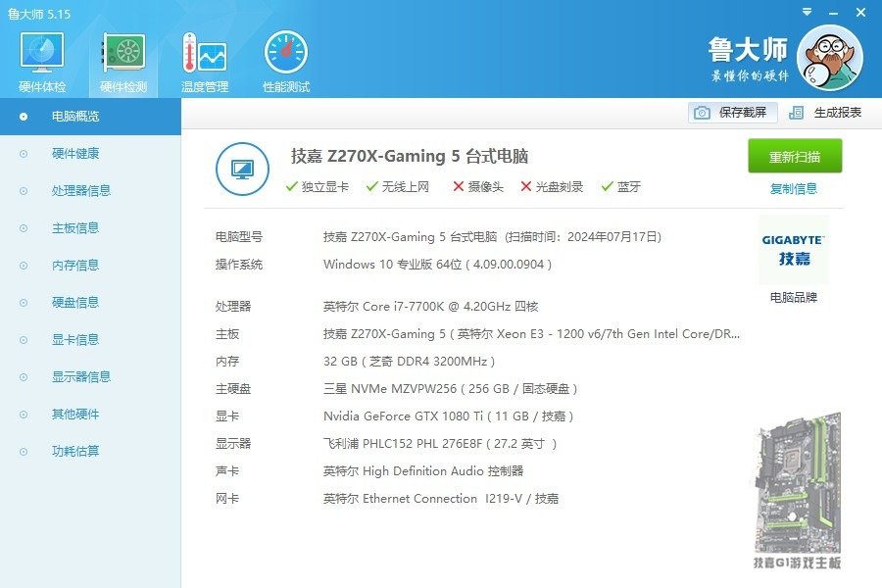The image size is (882, 588).
Task: Click the 复制信息 link
Action: tap(793, 189)
